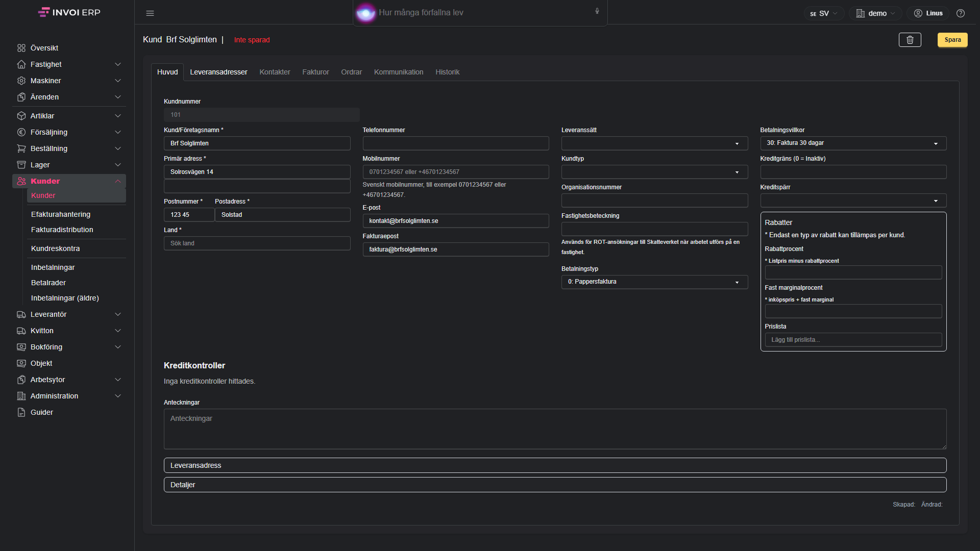Viewport: 980px width, 551px height.
Task: Expand the Administration sidebar chevron
Action: 118,396
